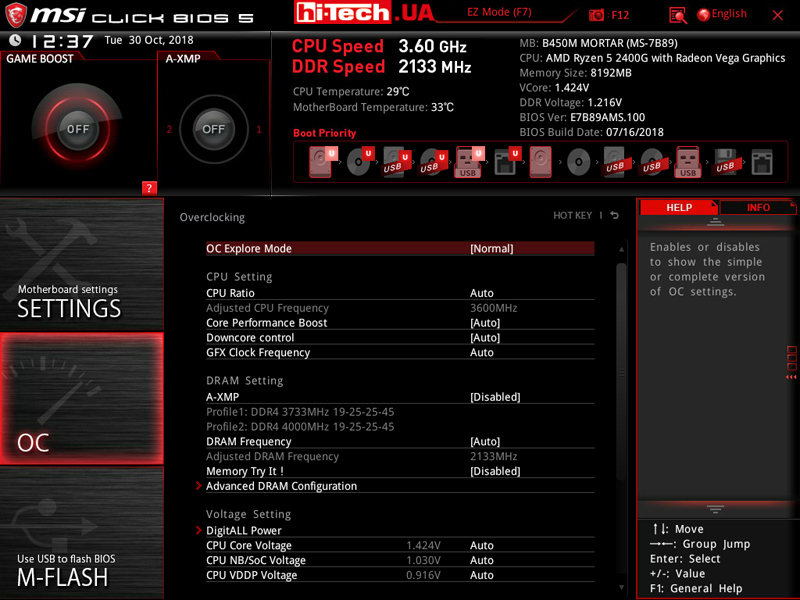The height and width of the screenshot is (600, 800).
Task: Expand DigitALL Power submenu
Action: pyautogui.click(x=243, y=531)
